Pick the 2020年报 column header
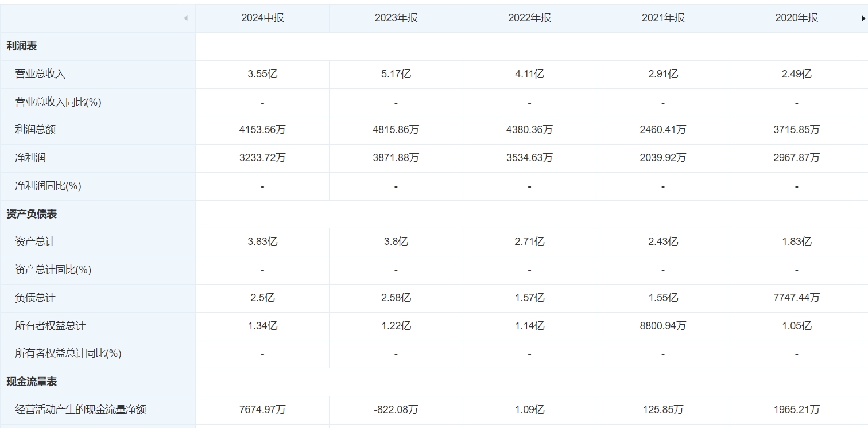868x428 pixels. pyautogui.click(x=796, y=18)
